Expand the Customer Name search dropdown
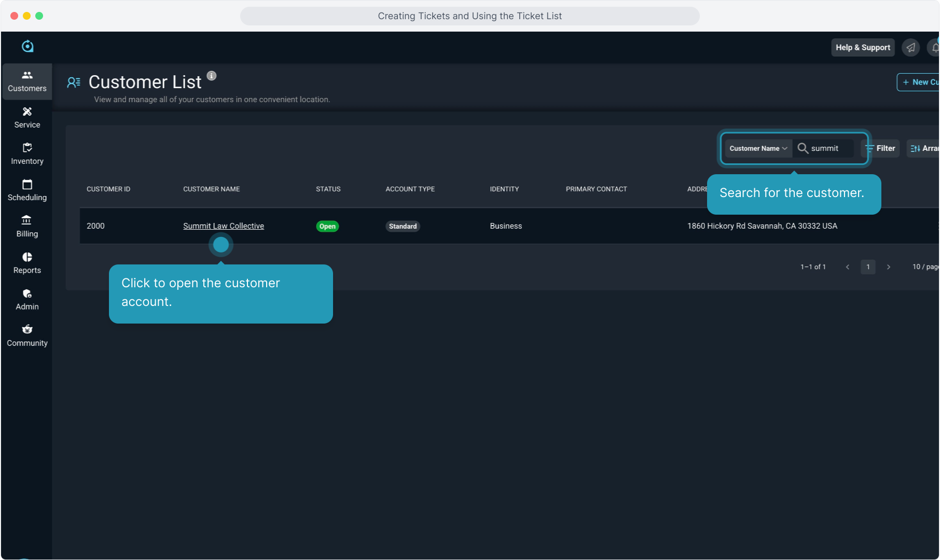The height and width of the screenshot is (560, 940). (758, 148)
